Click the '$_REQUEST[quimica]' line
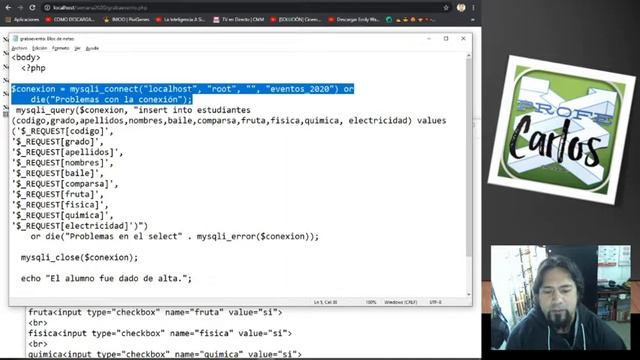The width and height of the screenshot is (640, 360). point(62,216)
